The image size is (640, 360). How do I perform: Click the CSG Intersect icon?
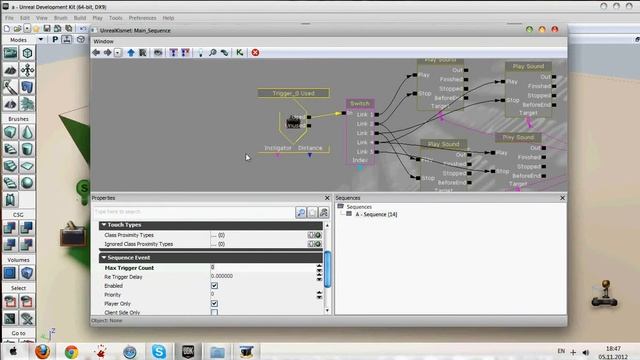pos(10,244)
